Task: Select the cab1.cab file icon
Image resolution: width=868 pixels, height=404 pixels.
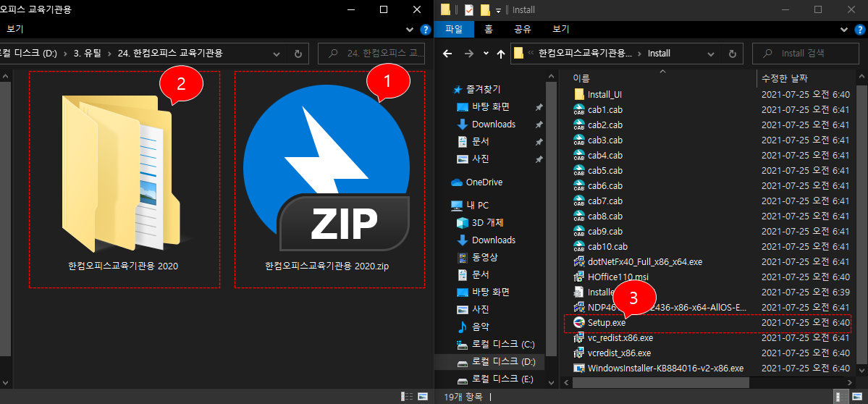Action: click(x=579, y=109)
